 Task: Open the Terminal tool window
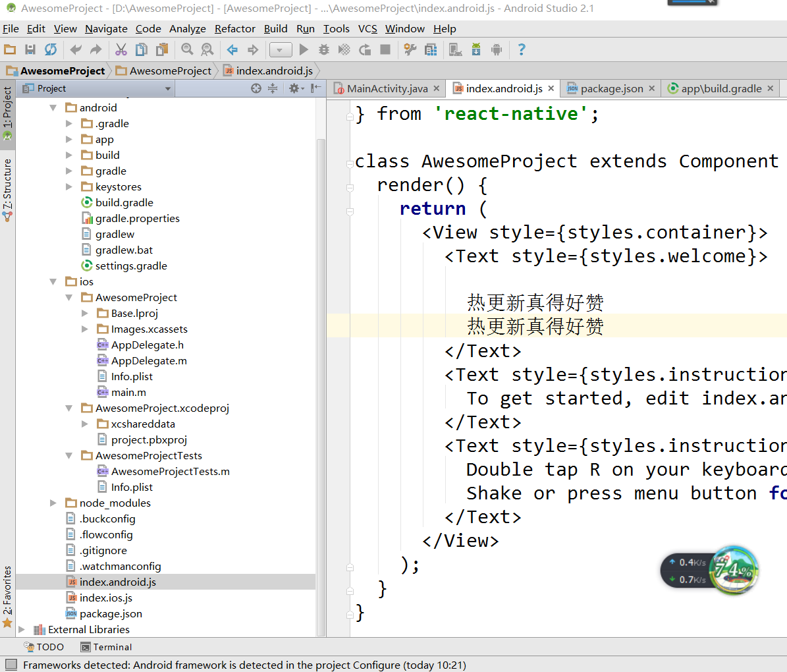[x=106, y=647]
